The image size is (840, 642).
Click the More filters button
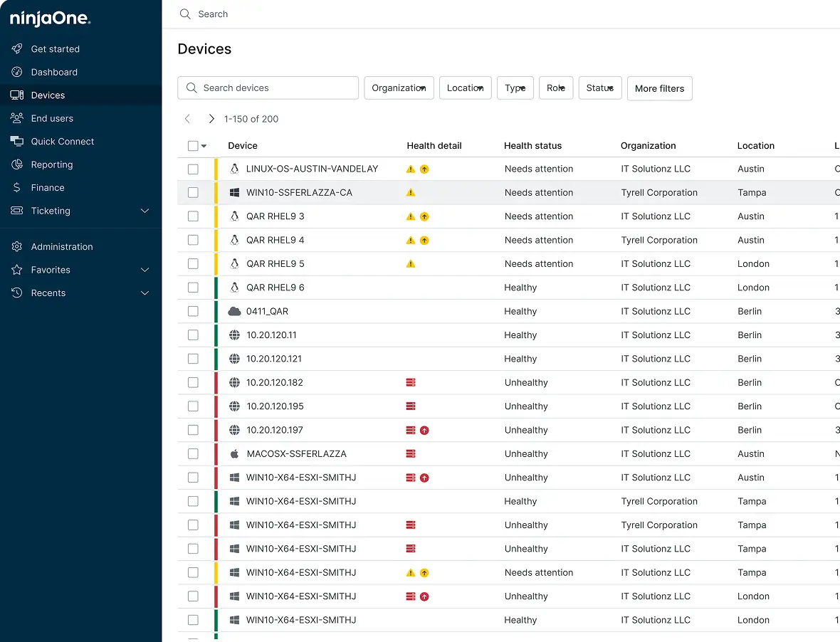(659, 88)
